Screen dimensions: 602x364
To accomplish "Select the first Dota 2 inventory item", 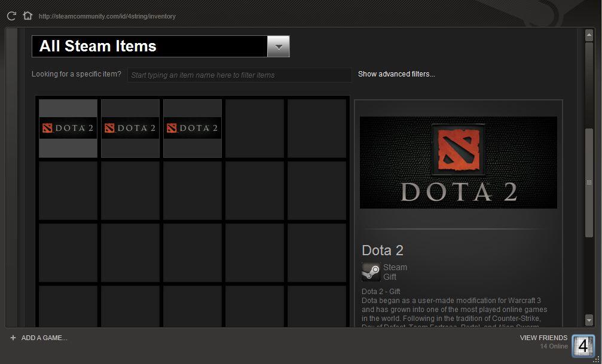I will pos(68,129).
